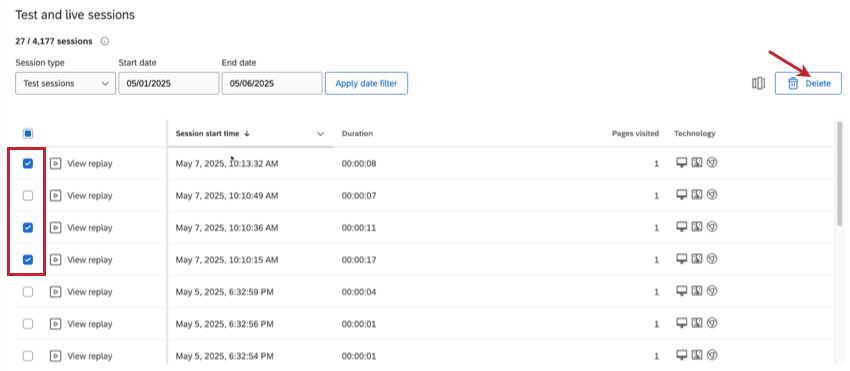850x371 pixels.
Task: View replay for 10:10:15 AM session
Action: pos(81,260)
